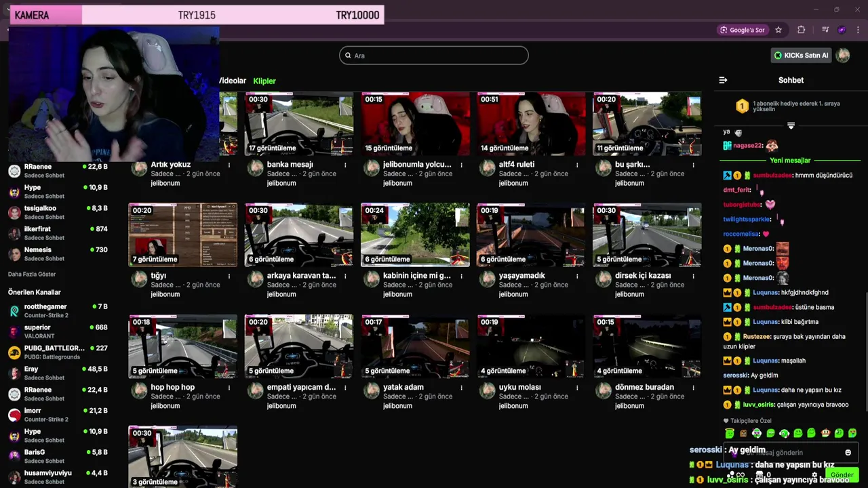
Task: Click the 'KICKs Satın Al' button
Action: click(x=801, y=56)
